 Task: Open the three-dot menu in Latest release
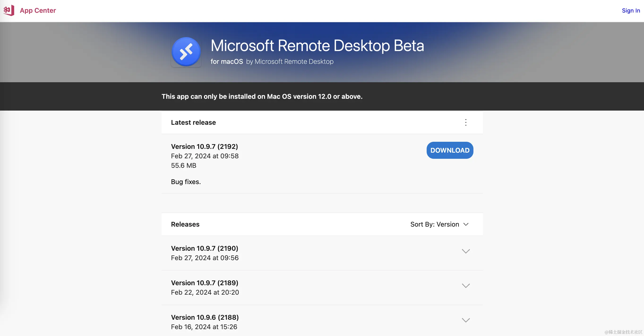pyautogui.click(x=465, y=122)
